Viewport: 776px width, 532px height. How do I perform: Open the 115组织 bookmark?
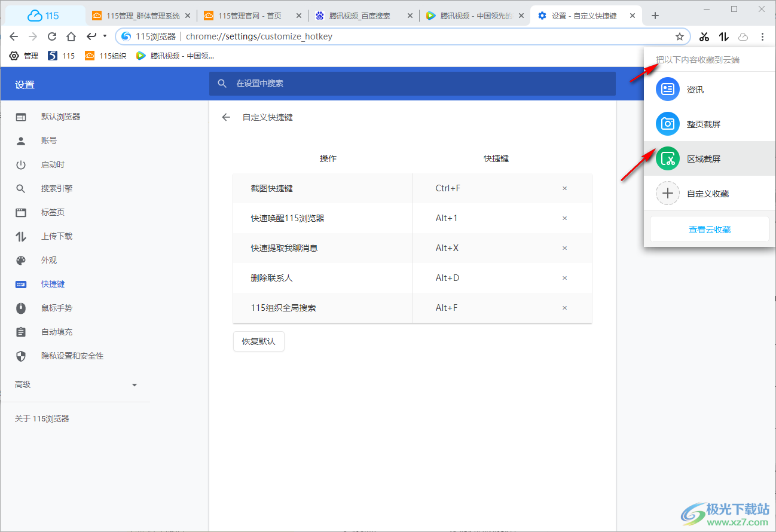pyautogui.click(x=105, y=56)
